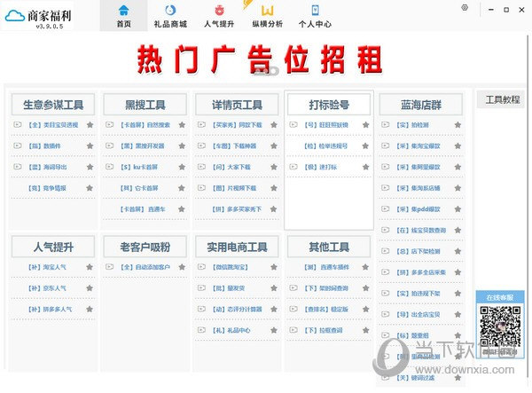Star the 【指】数插件 tool
The image size is (532, 393).
click(x=90, y=145)
